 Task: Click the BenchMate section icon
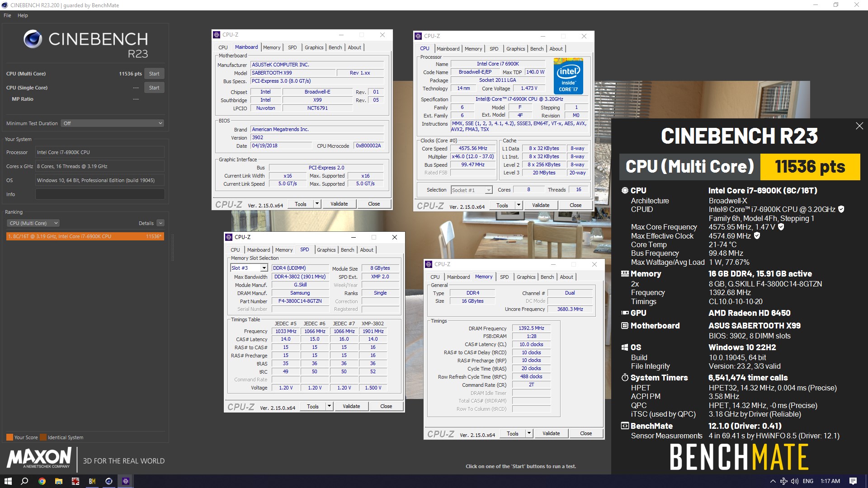625,426
